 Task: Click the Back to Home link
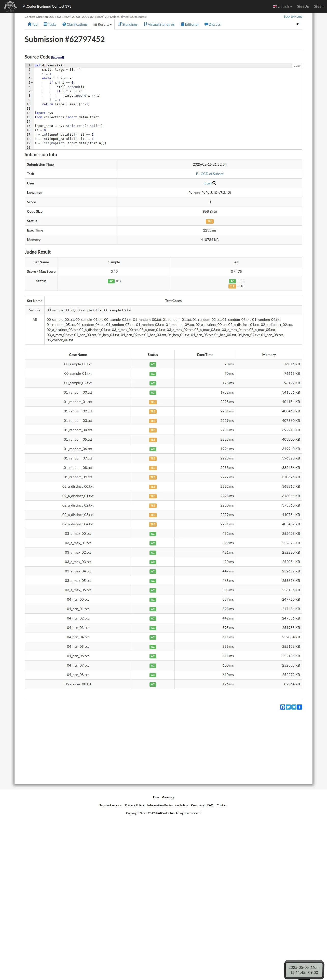[293, 17]
